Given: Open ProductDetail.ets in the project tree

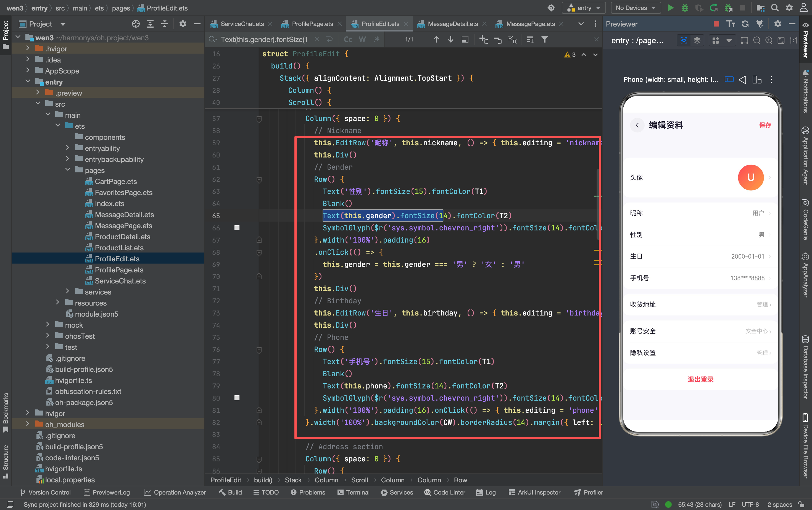Looking at the screenshot, I should tap(122, 236).
